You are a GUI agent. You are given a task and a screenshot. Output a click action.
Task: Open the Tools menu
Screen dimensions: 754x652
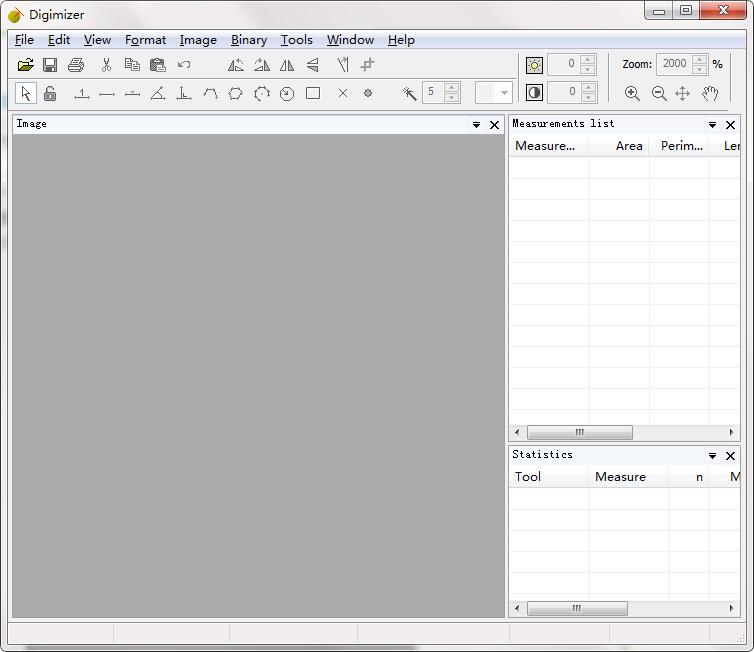point(296,40)
